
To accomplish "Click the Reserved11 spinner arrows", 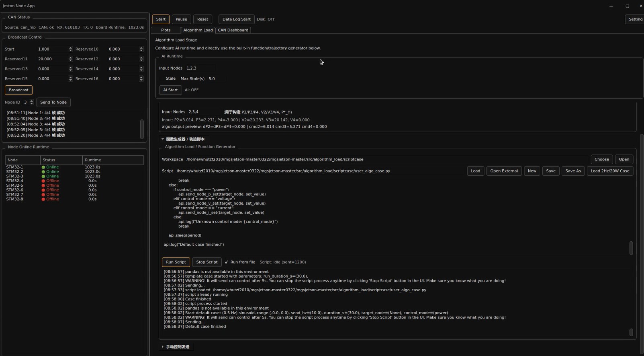I will point(71,59).
